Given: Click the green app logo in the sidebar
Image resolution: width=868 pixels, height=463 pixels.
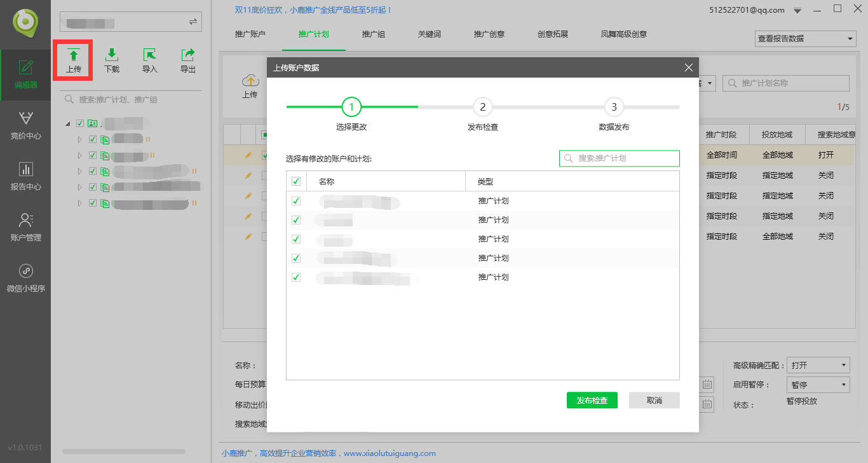Looking at the screenshot, I should pyautogui.click(x=25, y=24).
